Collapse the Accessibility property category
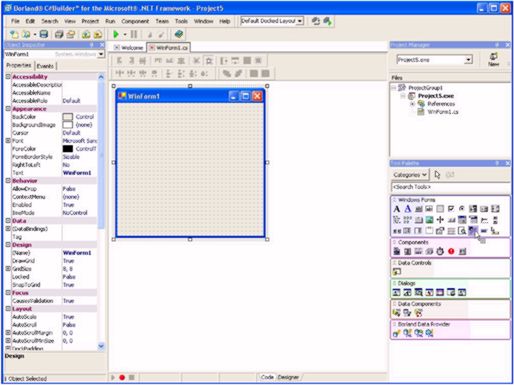The width and height of the screenshot is (514, 385). point(8,77)
